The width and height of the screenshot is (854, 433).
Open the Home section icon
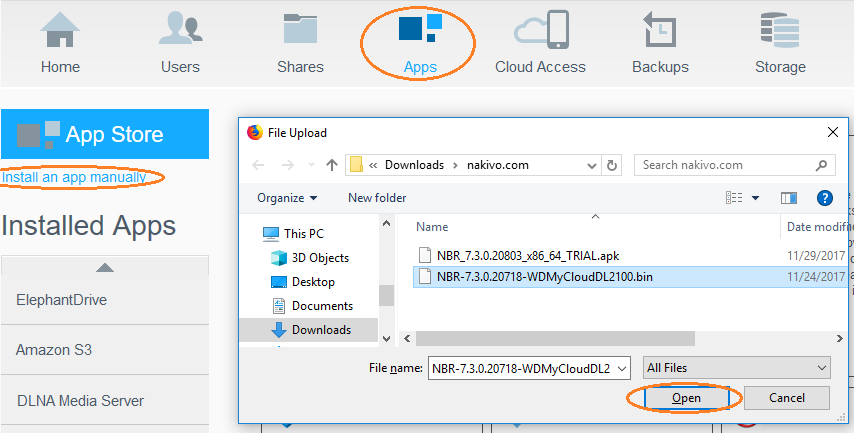60,30
